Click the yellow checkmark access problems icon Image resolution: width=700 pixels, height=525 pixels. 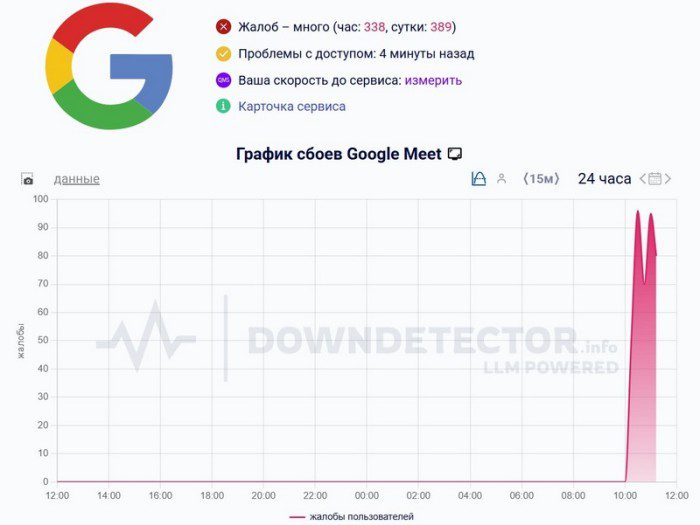[223, 54]
